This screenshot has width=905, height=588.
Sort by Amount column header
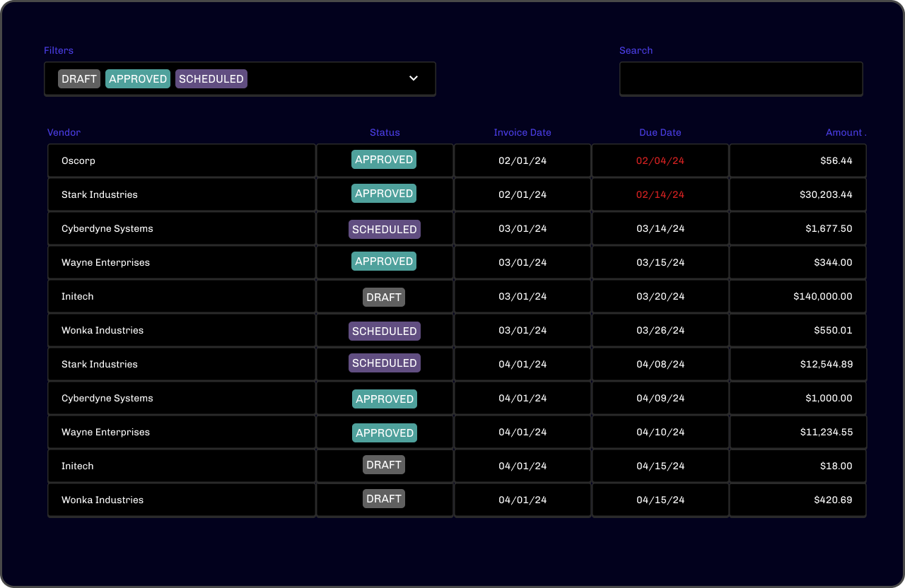click(x=844, y=132)
